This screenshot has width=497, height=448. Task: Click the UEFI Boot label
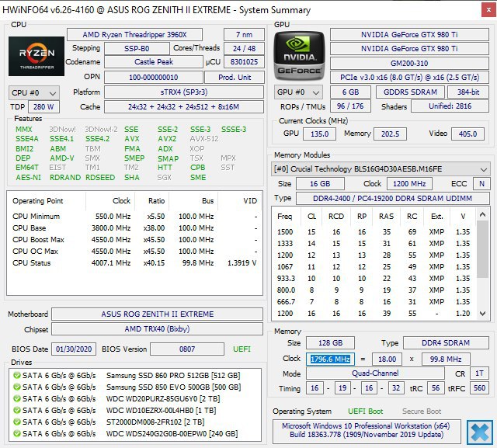point(366,412)
